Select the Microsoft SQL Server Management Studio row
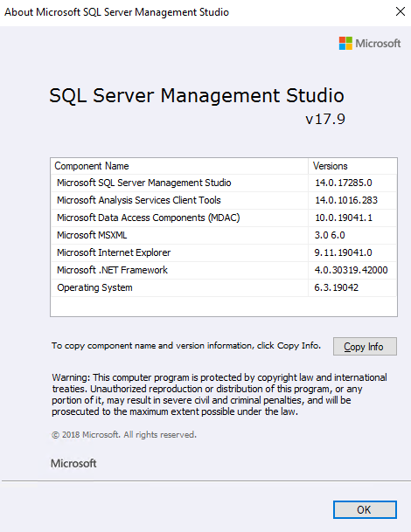The image size is (411, 532). pyautogui.click(x=224, y=183)
